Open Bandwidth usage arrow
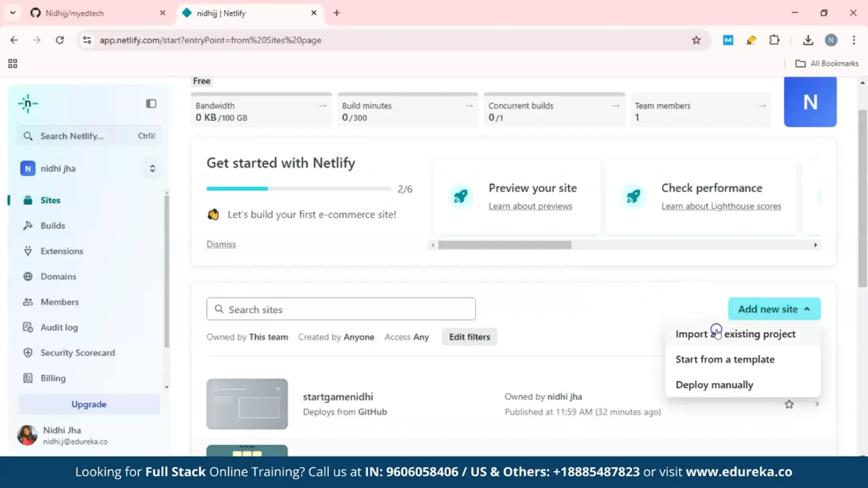Screen dimensions: 868x488 tap(323, 105)
